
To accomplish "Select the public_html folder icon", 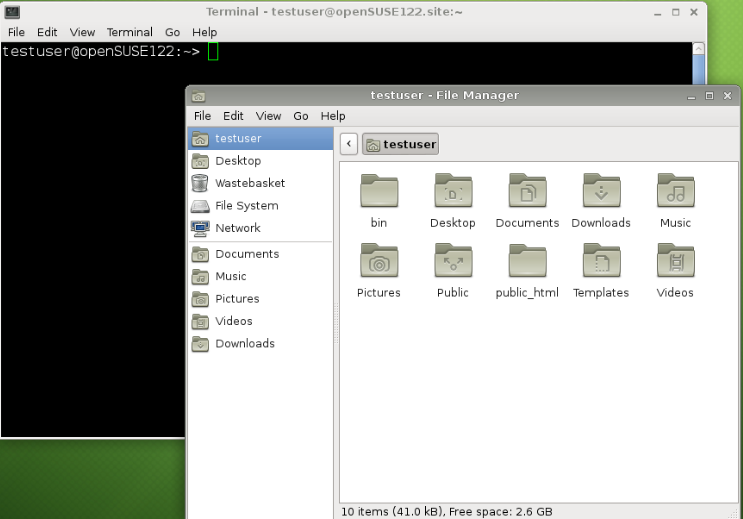I will click(527, 260).
